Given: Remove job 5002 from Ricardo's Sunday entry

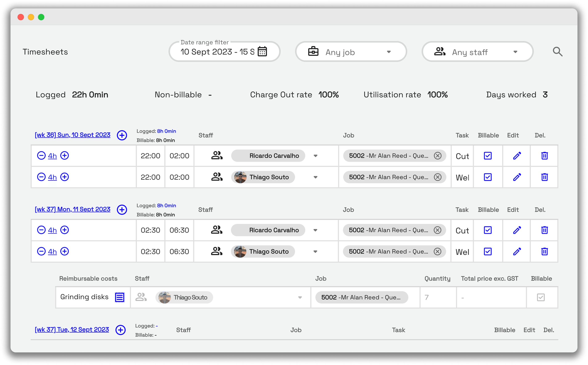Looking at the screenshot, I should (438, 156).
